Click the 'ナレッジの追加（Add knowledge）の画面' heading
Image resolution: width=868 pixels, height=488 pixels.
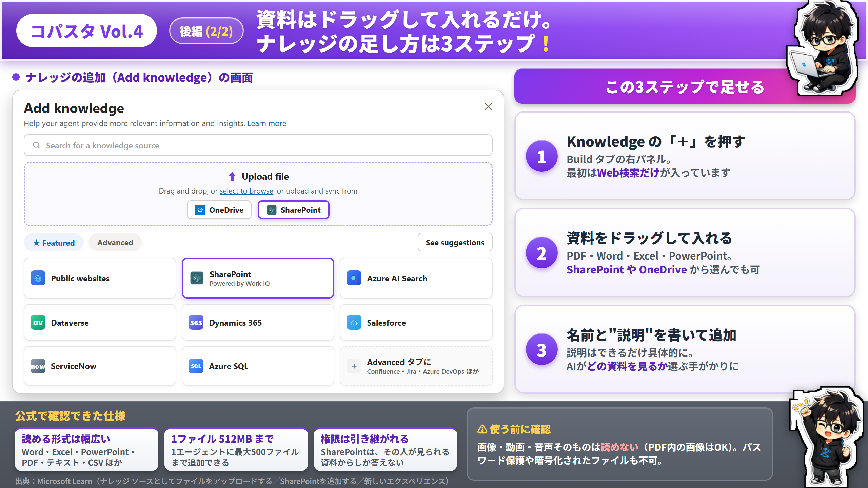tap(139, 78)
